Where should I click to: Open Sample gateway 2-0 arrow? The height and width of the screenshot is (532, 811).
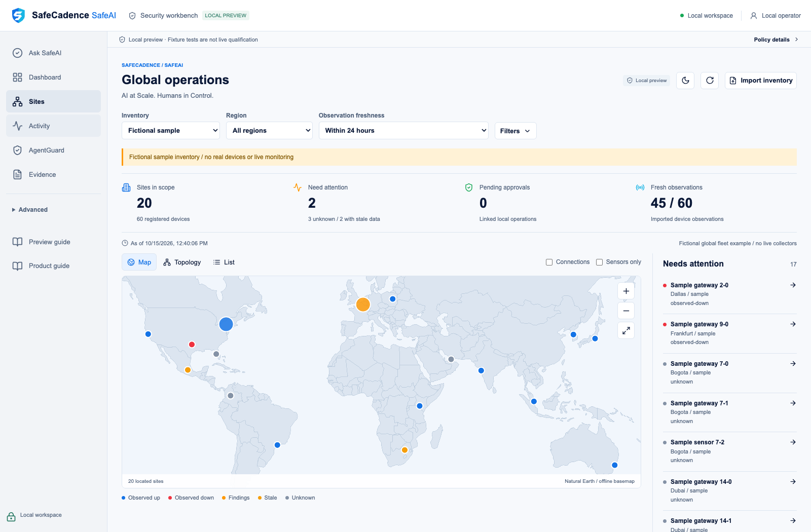coord(793,285)
